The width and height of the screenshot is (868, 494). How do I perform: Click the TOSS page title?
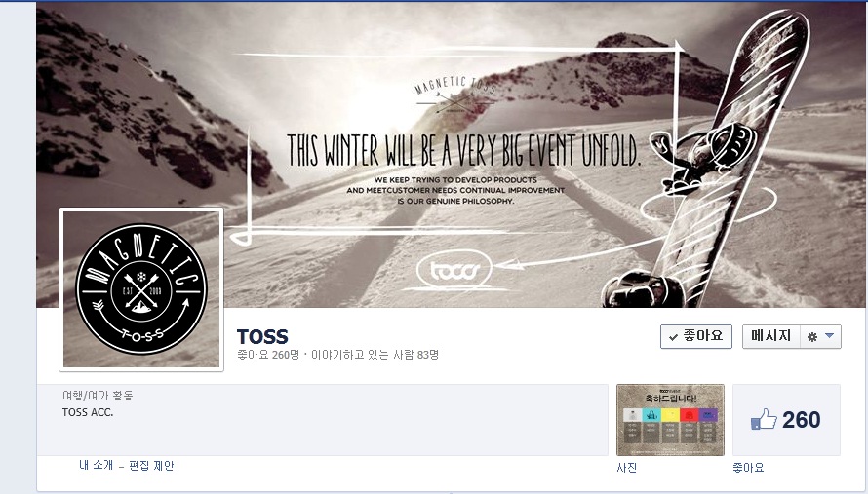[262, 336]
